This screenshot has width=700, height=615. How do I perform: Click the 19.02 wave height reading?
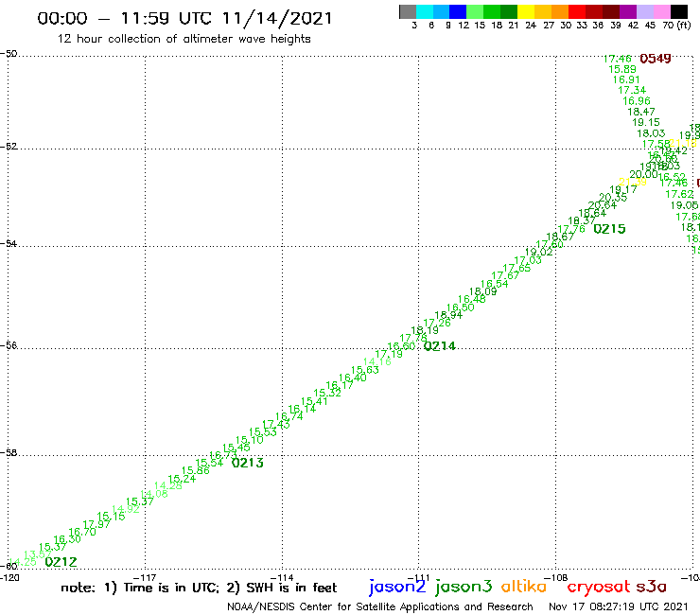[x=539, y=252]
